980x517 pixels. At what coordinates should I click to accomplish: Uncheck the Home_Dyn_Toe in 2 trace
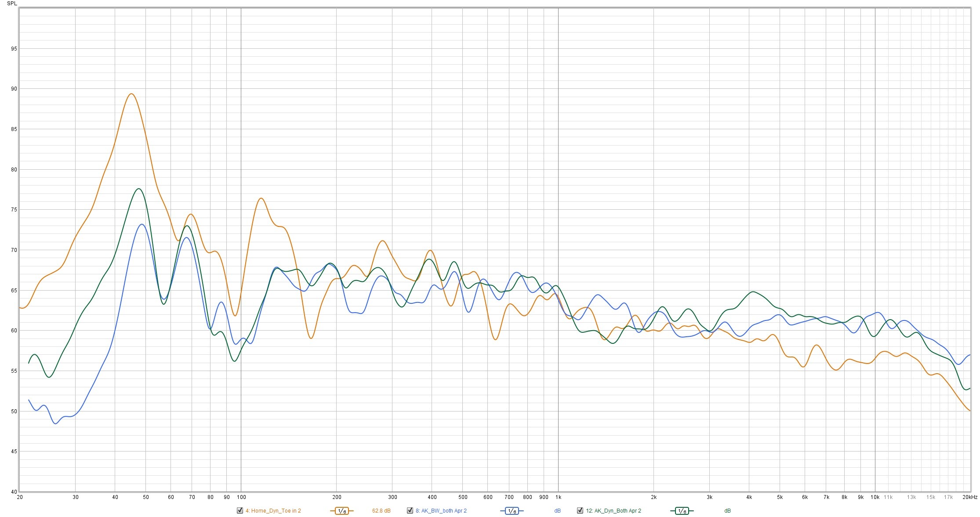pyautogui.click(x=240, y=511)
